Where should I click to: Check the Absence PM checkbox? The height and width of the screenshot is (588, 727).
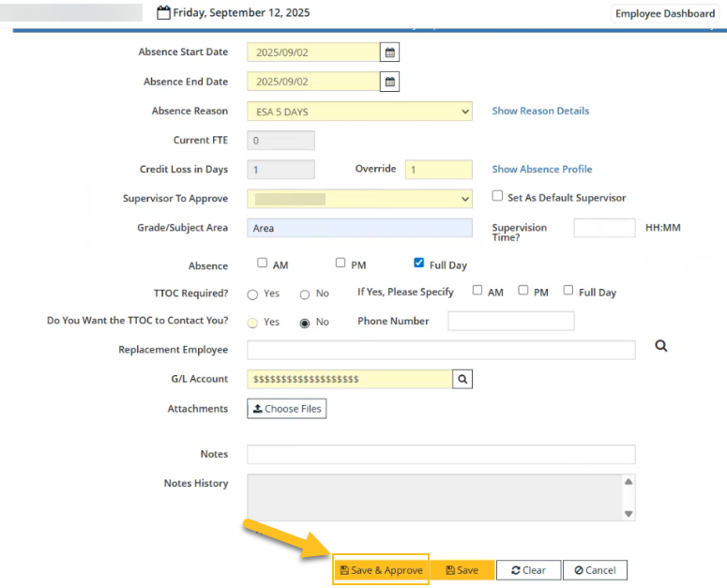pyautogui.click(x=341, y=263)
